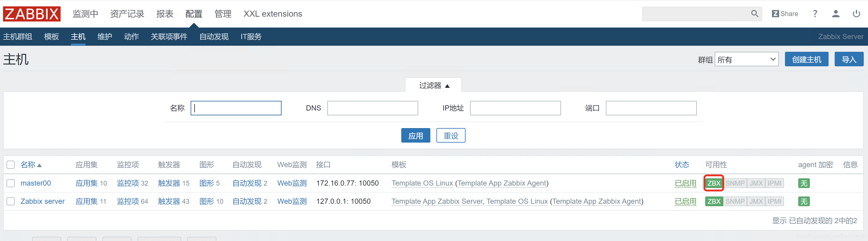The image size is (868, 241).
Task: Click Zabbix server IPMI availability badge
Action: [x=774, y=201]
